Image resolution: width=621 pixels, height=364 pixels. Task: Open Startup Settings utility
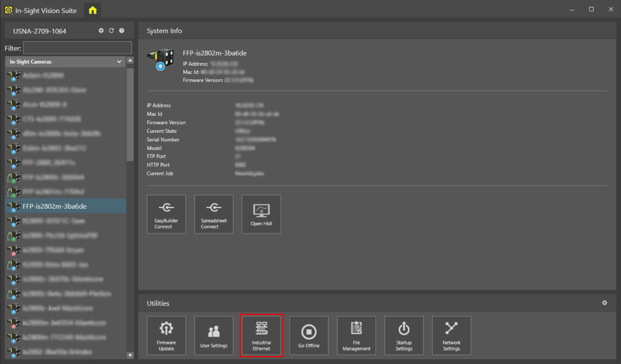(x=404, y=335)
